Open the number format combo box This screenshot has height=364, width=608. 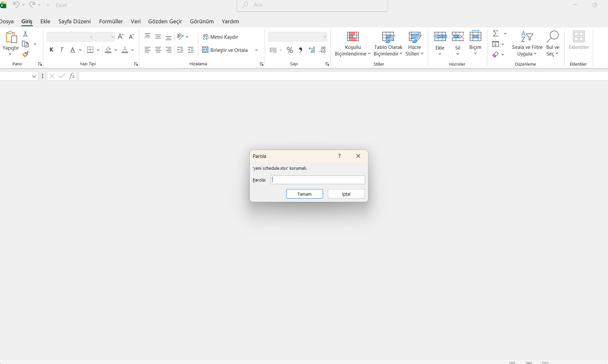tap(298, 37)
